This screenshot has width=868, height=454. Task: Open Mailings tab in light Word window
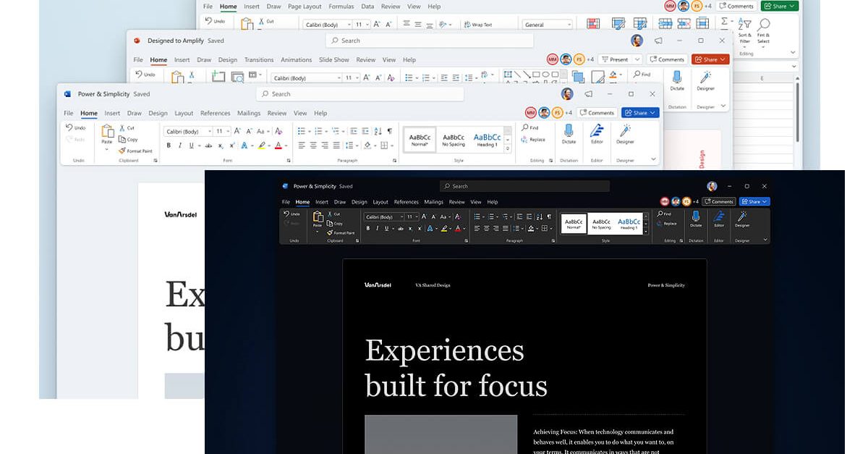[249, 113]
